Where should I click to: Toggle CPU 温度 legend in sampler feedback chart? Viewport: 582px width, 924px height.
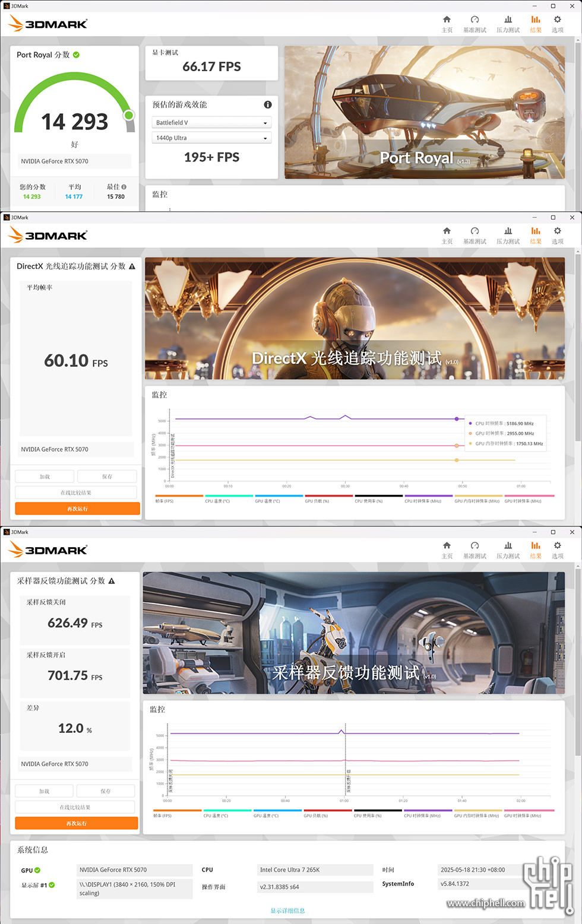[227, 814]
